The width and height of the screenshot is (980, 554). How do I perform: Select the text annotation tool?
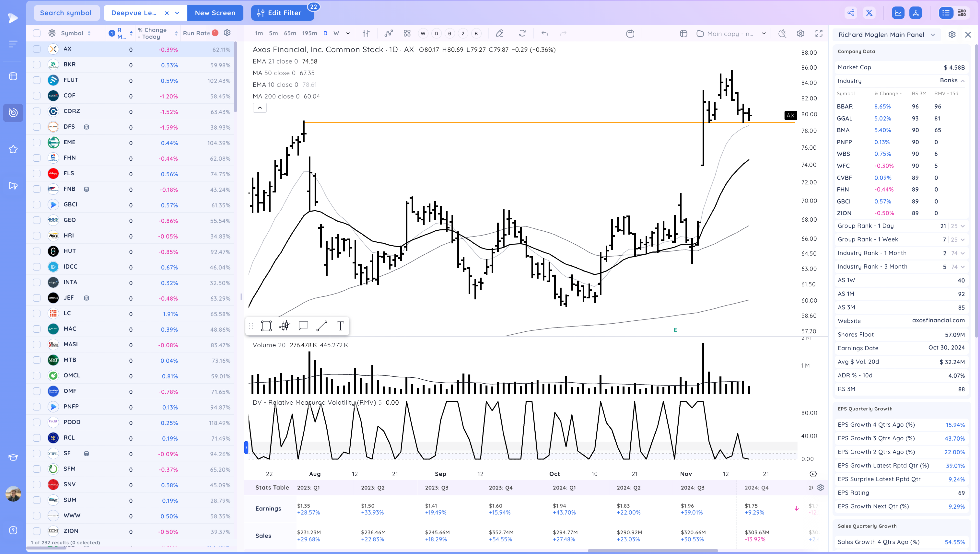[340, 326]
